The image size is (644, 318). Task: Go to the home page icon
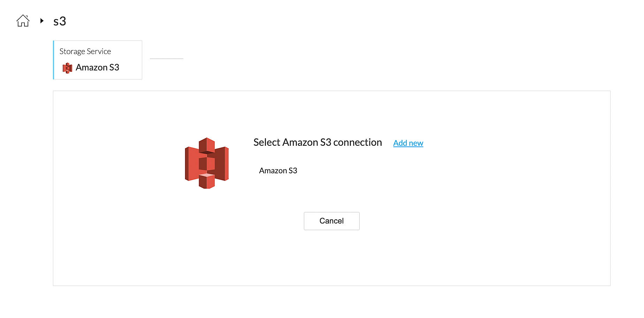tap(23, 21)
